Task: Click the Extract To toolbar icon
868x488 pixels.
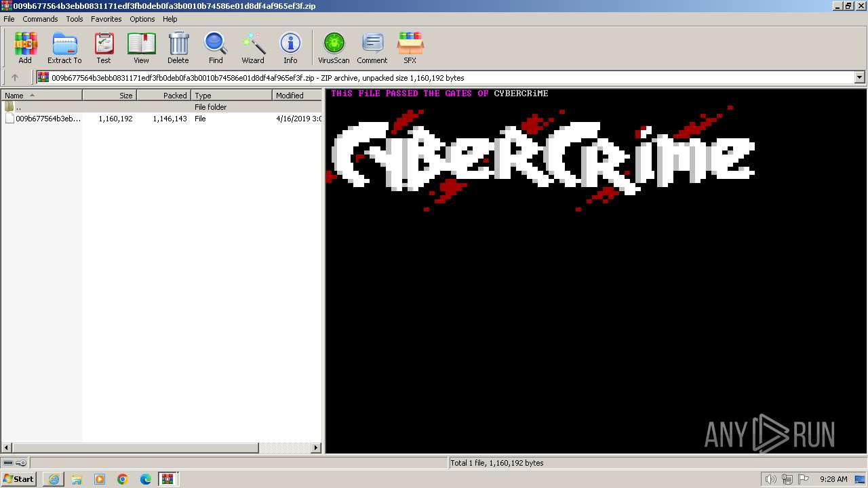Action: coord(64,47)
